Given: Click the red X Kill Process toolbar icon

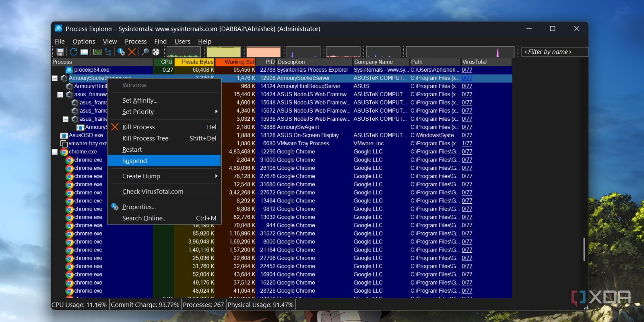Looking at the screenshot, I should 132,52.
